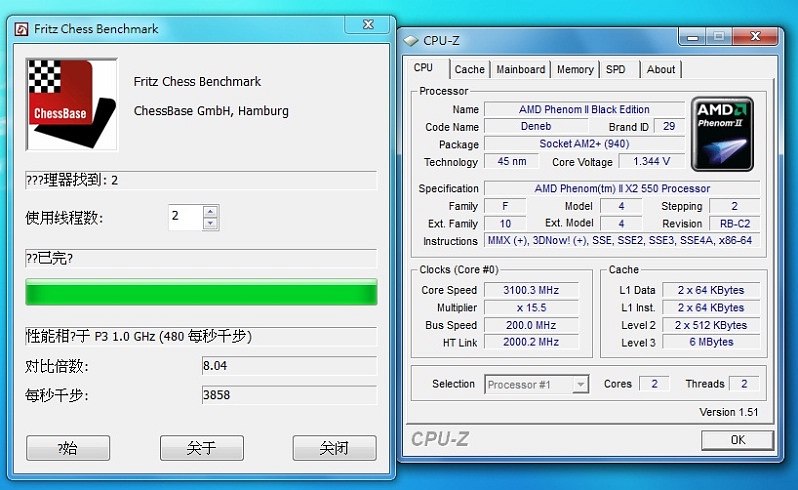Click the processors found field '???理器找到: 2'
Screen dimensions: 798x490
tap(201, 180)
